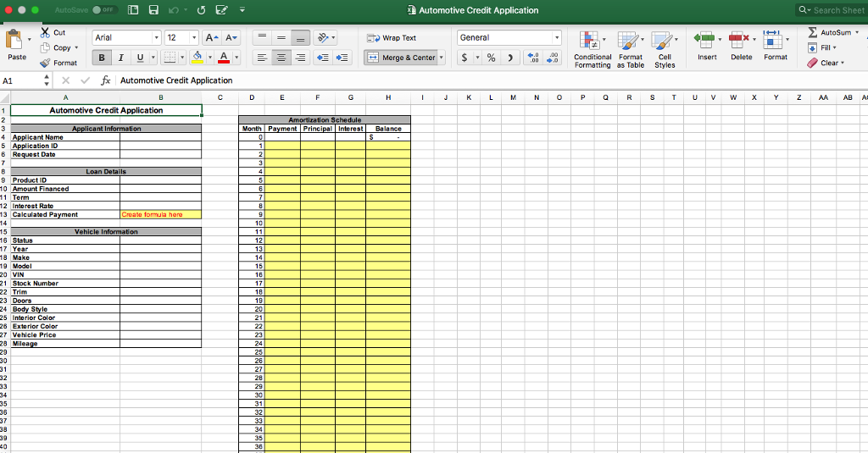Toggle Wrap Text
The height and width of the screenshot is (453, 868).
click(392, 37)
